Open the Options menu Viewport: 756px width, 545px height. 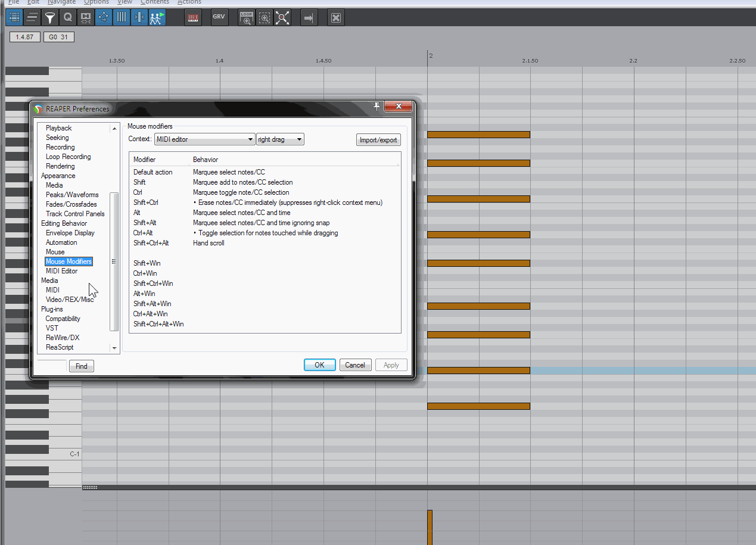96,2
